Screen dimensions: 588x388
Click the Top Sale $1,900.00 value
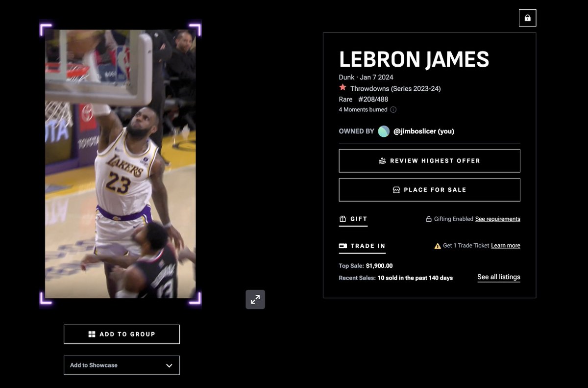point(379,266)
